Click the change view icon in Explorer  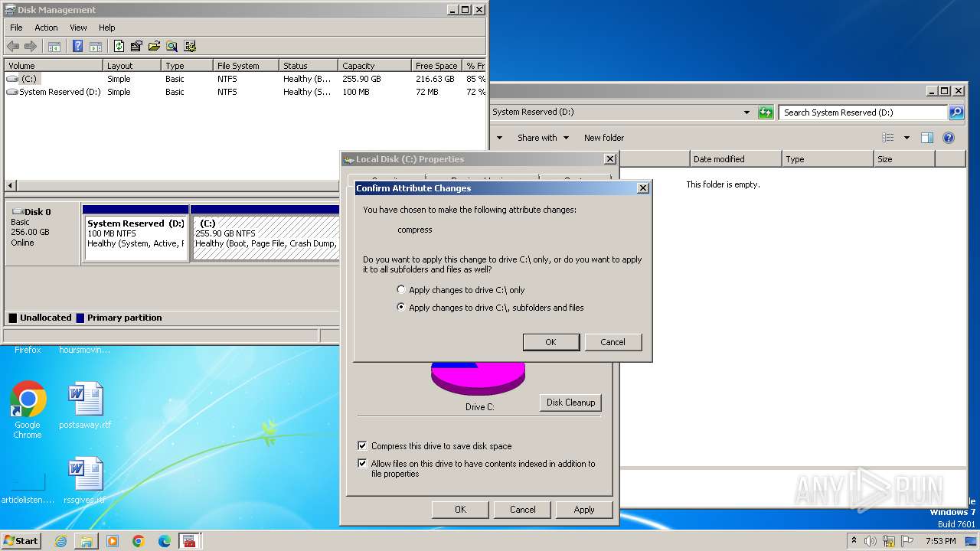(x=888, y=138)
